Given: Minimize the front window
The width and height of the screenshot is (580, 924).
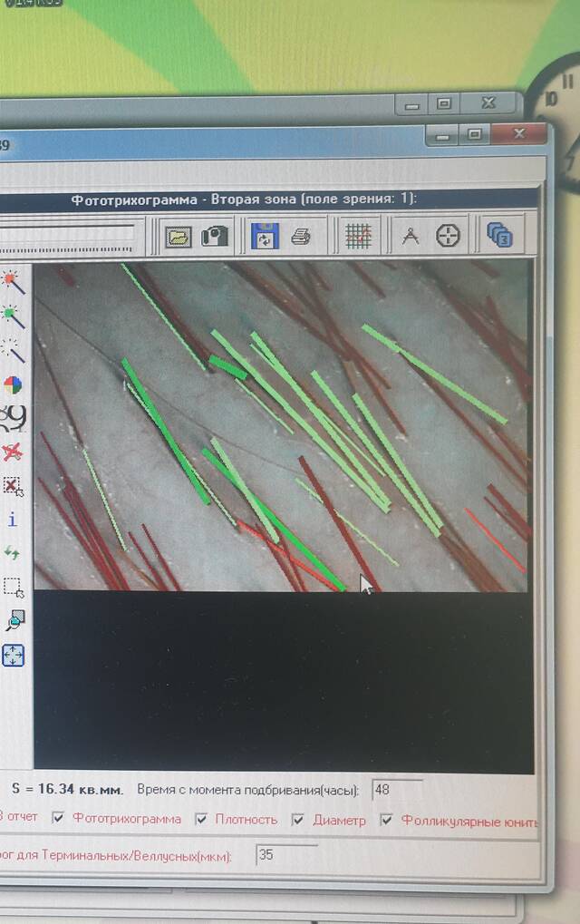Looking at the screenshot, I should [x=443, y=137].
